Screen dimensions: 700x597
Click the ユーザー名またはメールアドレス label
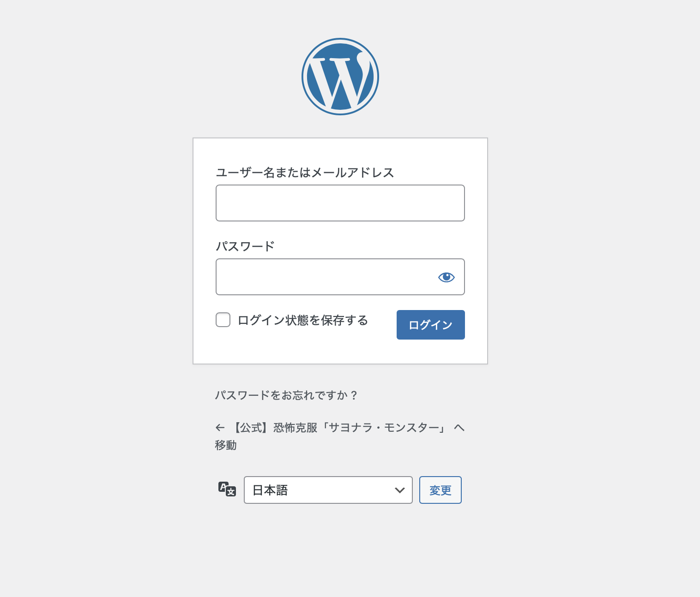coord(305,173)
